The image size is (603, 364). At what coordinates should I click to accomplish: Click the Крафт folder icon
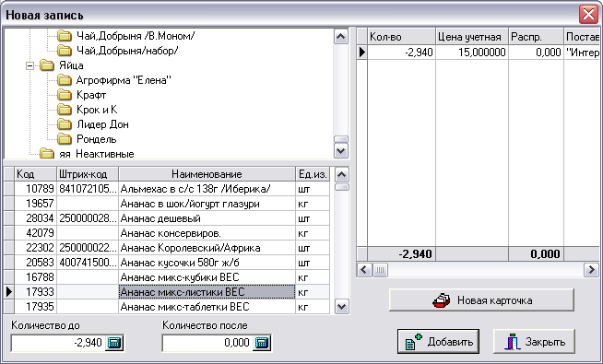[x=65, y=95]
